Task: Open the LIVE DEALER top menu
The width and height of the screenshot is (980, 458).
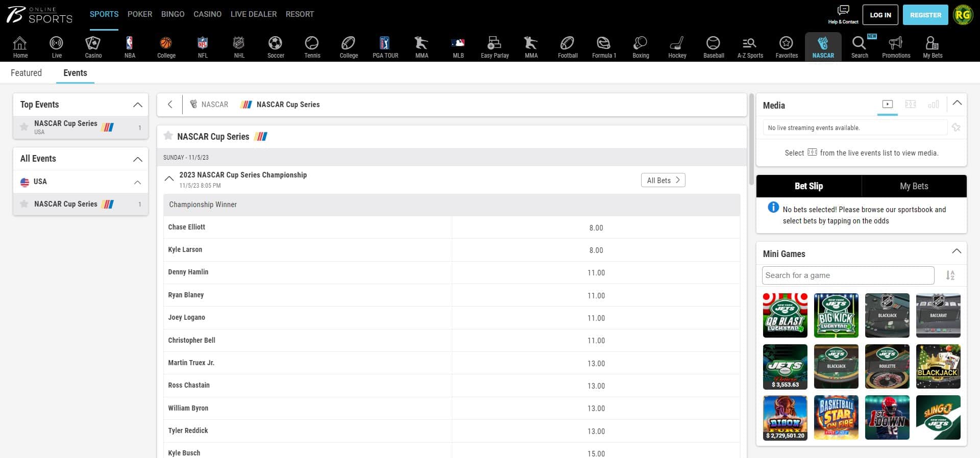Action: point(254,14)
